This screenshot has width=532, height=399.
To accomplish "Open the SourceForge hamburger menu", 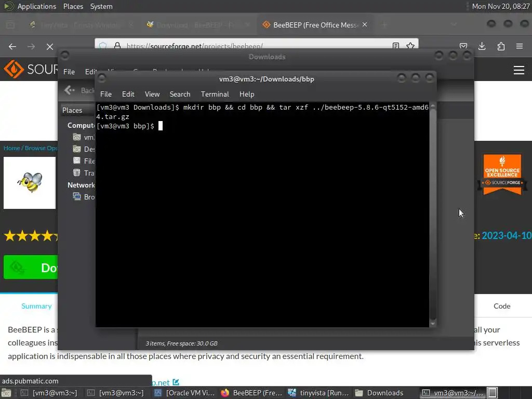I will click(519, 70).
